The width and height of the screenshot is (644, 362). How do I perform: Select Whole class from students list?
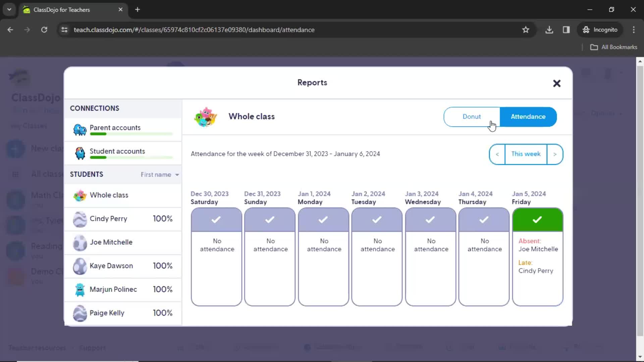109,195
